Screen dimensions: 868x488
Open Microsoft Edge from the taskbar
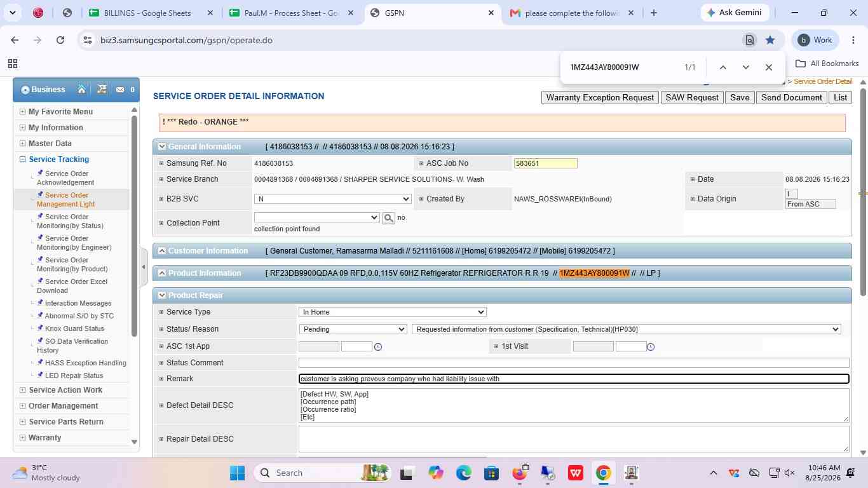[463, 473]
